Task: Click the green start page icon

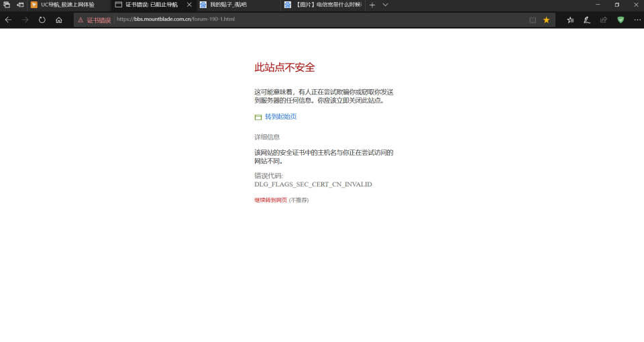Action: [x=258, y=117]
